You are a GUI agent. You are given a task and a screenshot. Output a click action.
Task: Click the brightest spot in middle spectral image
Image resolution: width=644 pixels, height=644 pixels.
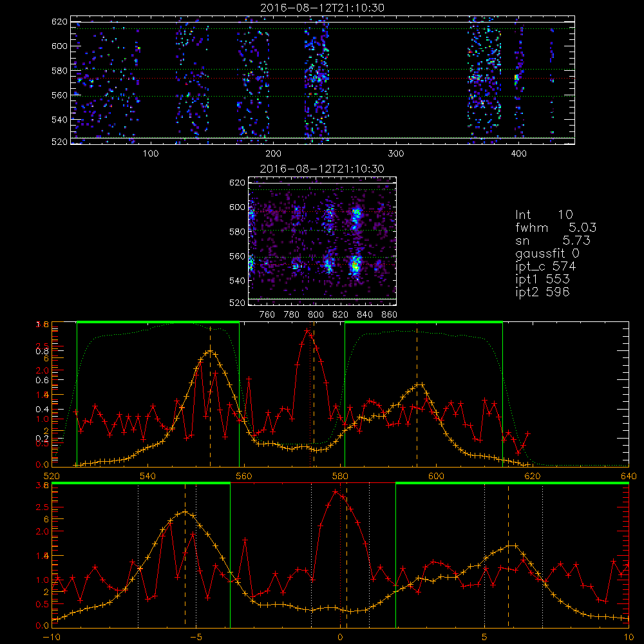coord(355,266)
